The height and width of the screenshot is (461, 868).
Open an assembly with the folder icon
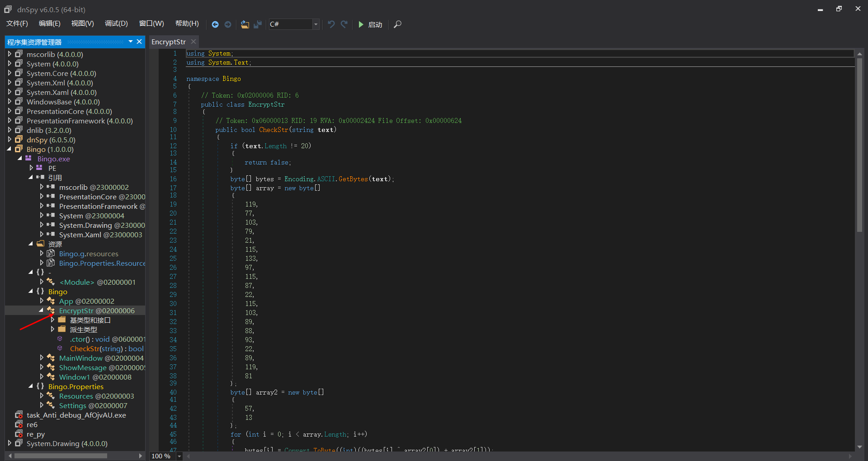point(245,24)
